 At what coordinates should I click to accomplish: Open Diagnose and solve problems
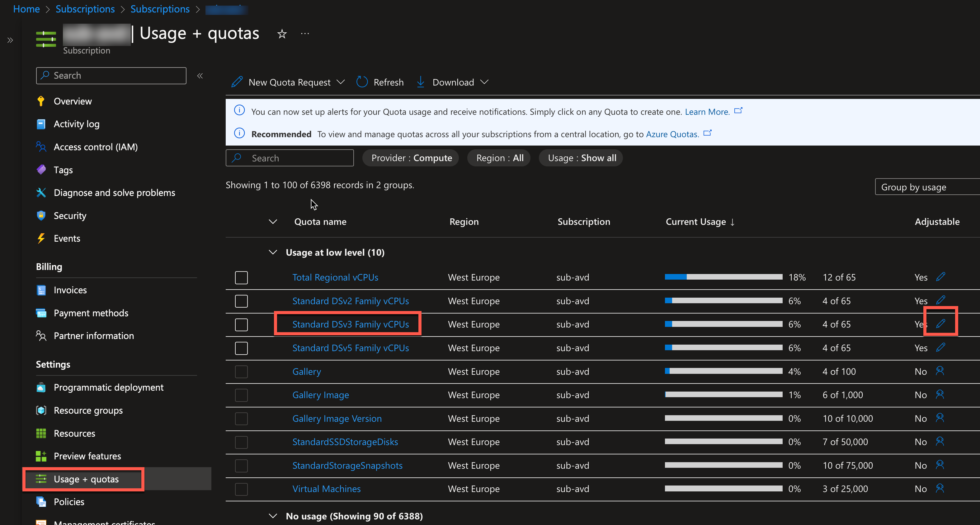pos(115,193)
